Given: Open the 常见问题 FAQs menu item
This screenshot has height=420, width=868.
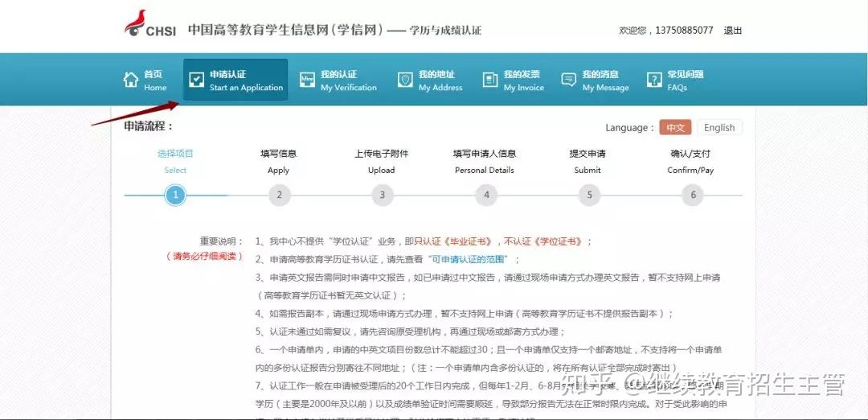Looking at the screenshot, I should (675, 80).
